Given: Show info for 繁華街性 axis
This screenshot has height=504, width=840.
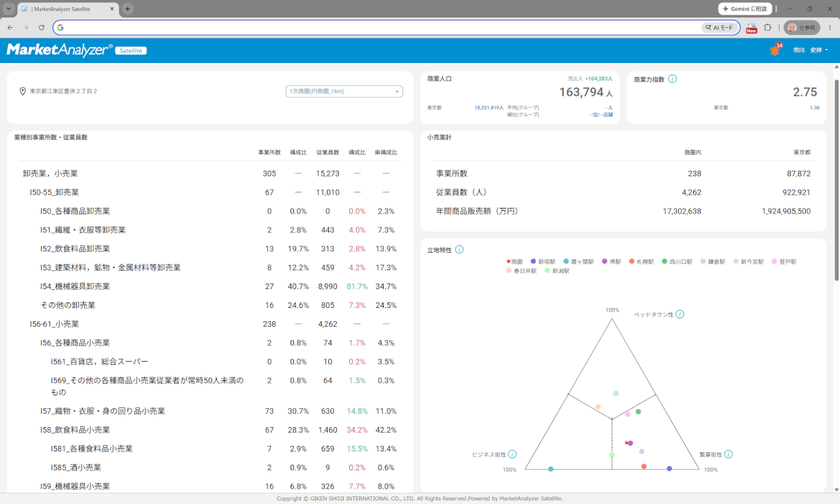Looking at the screenshot, I should [x=729, y=454].
